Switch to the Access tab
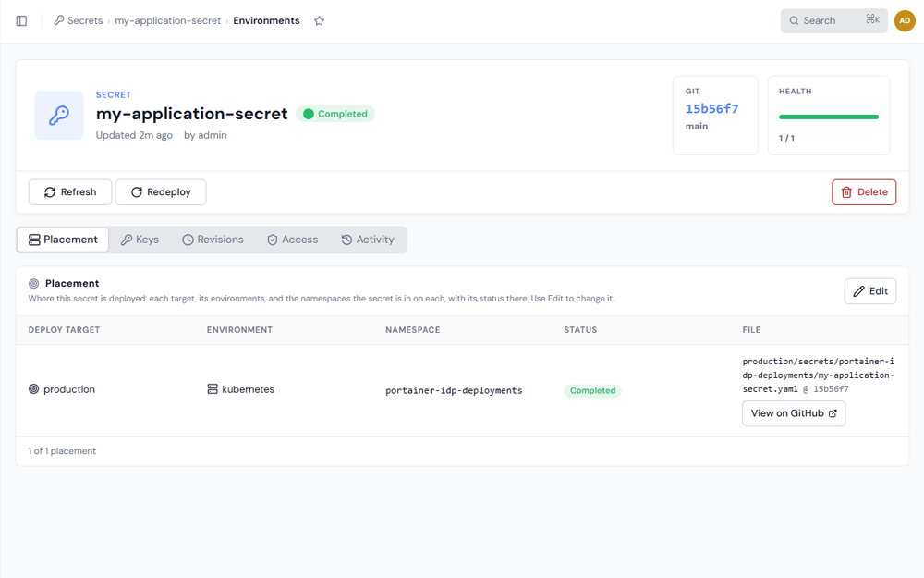 pos(292,240)
